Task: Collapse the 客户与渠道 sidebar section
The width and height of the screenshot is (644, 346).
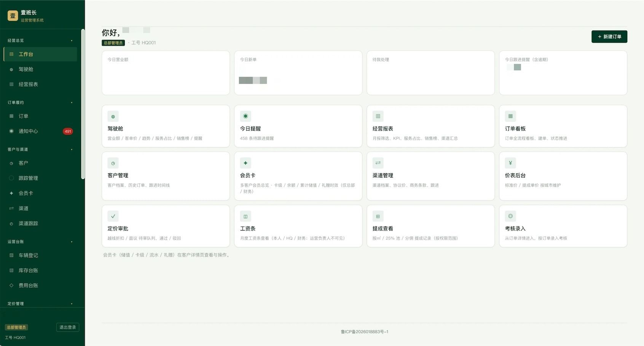Action: [x=72, y=149]
